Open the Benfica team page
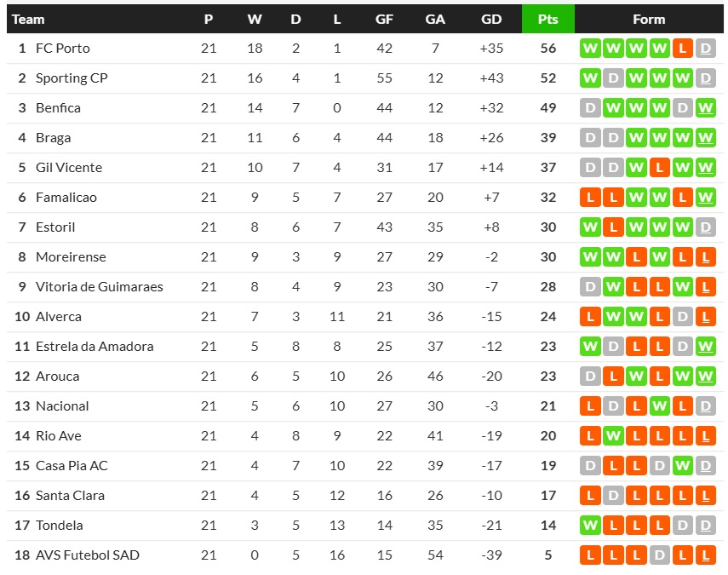728x575 pixels. pyautogui.click(x=58, y=108)
